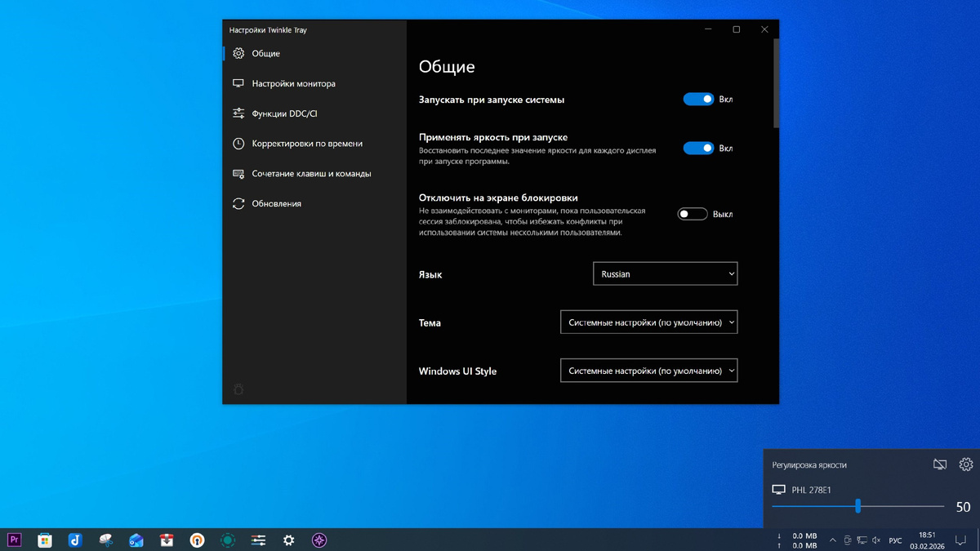Screen dimensions: 980x551
Task: Switch input language via РУС indicator
Action: tap(895, 540)
